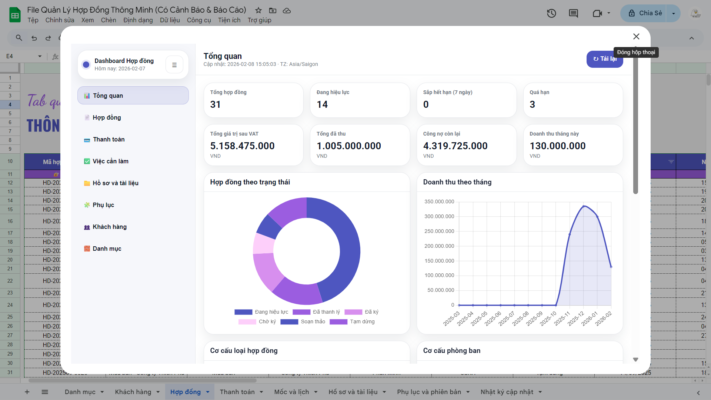Close the dashboard dialog
This screenshot has width=711, height=400.
tap(636, 36)
